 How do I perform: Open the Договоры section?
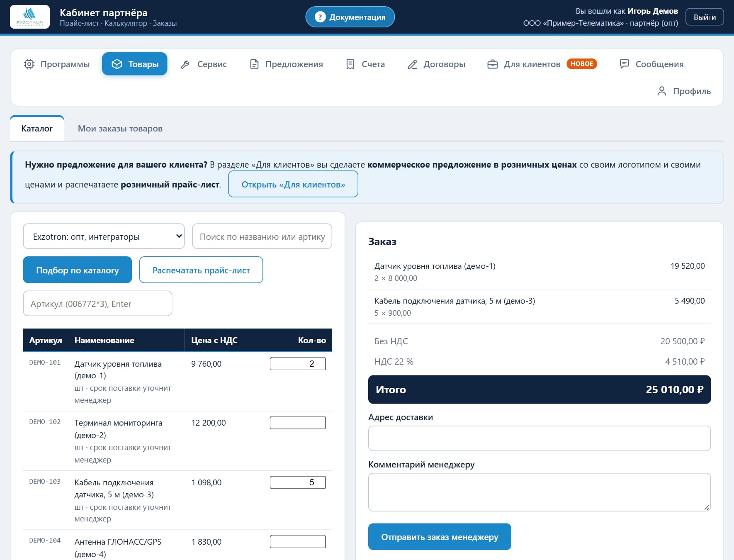[436, 64]
